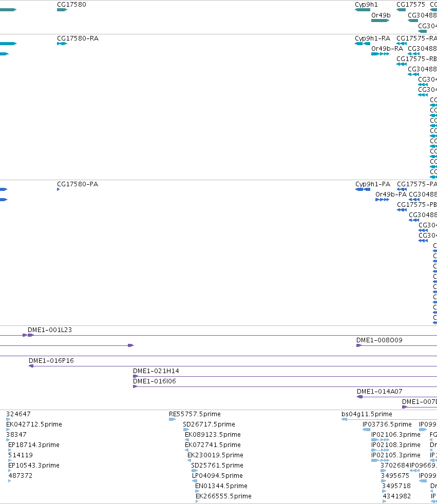437x504 pixels.
Task: Click EST label 324647
Action: (18, 414)
